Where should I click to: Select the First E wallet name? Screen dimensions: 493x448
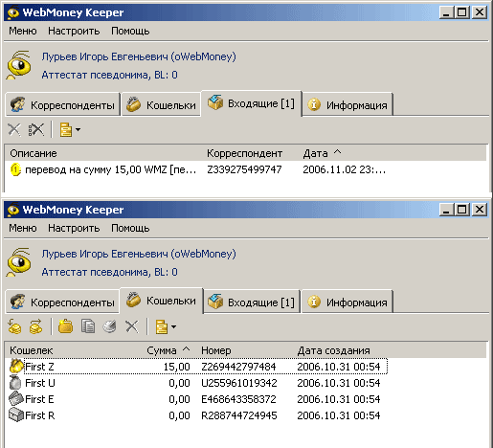pyautogui.click(x=39, y=399)
